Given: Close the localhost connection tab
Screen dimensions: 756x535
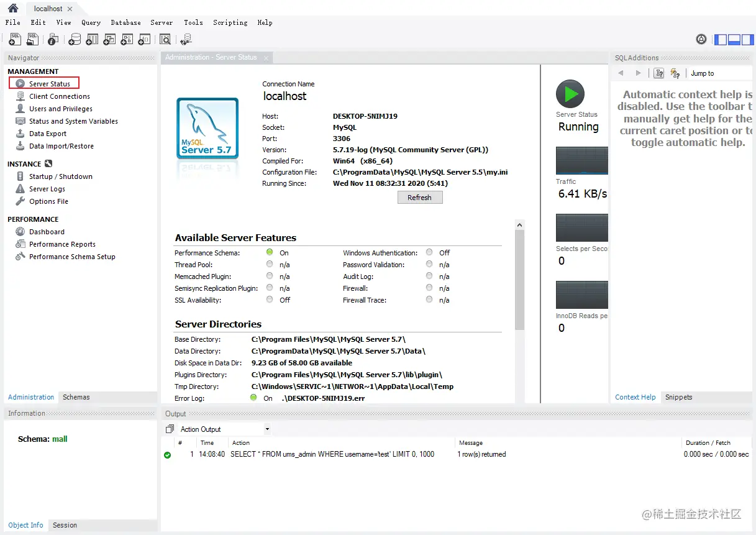Looking at the screenshot, I should (70, 9).
